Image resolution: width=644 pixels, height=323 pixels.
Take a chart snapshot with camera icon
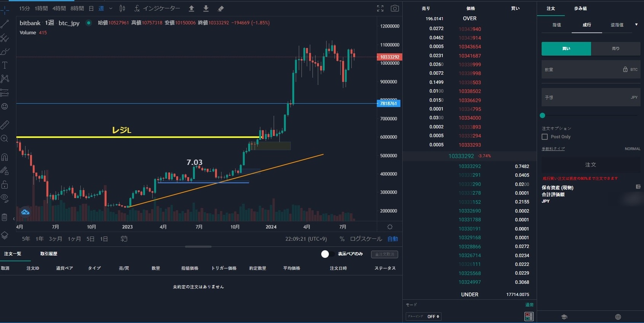pyautogui.click(x=395, y=8)
